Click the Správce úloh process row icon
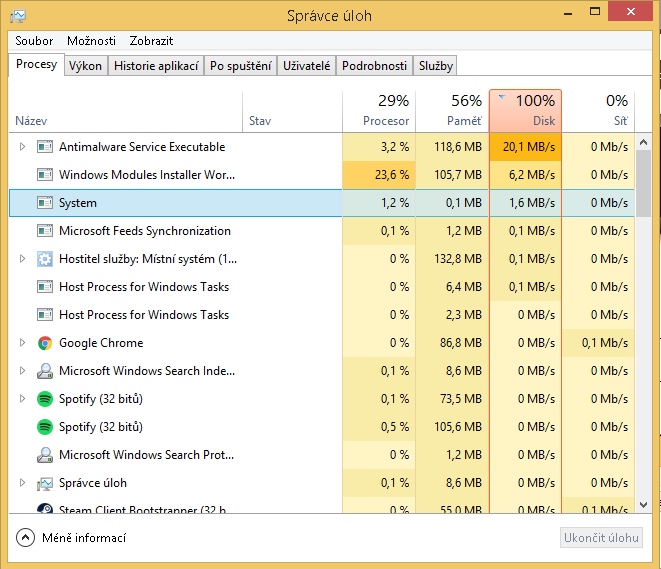Viewport: 661px width, 569px height. [45, 483]
